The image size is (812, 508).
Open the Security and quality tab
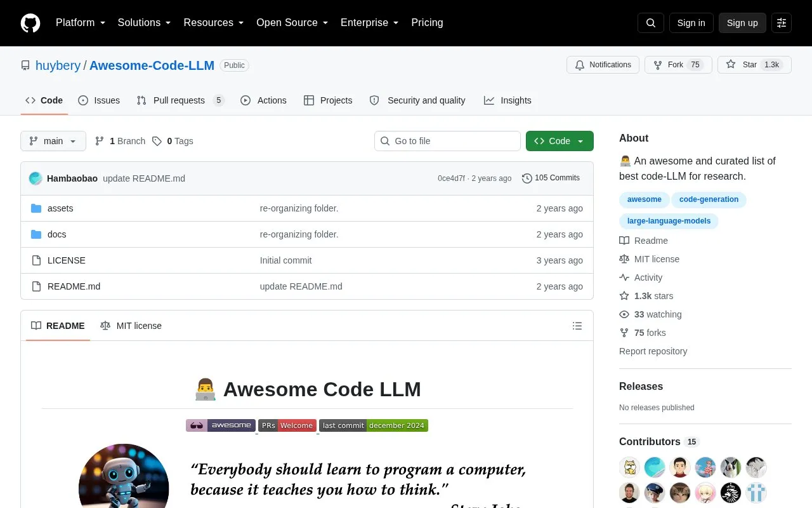pyautogui.click(x=417, y=100)
